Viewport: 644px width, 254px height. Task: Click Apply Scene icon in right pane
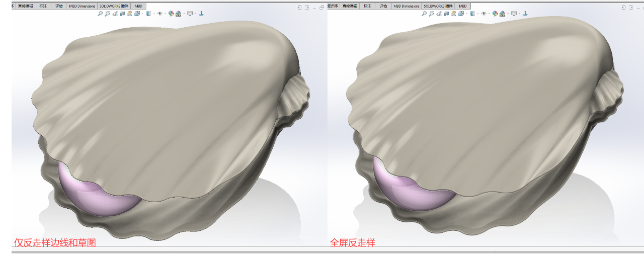[502, 14]
